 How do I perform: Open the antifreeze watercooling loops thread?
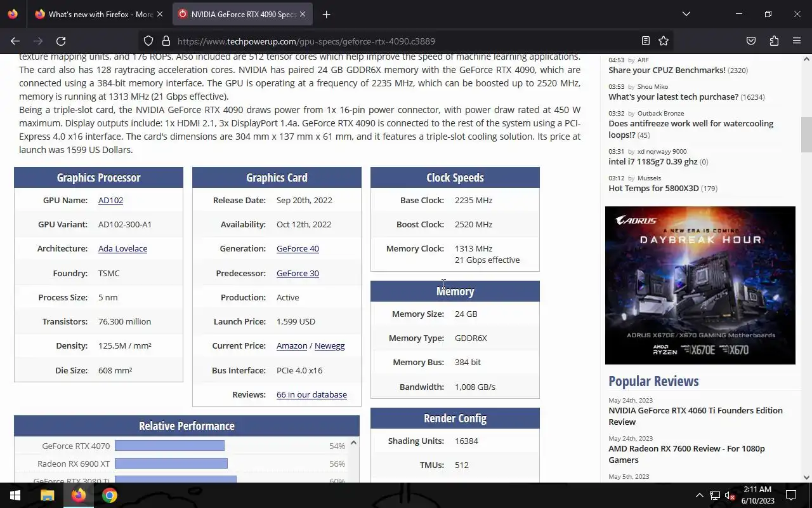[x=691, y=129]
